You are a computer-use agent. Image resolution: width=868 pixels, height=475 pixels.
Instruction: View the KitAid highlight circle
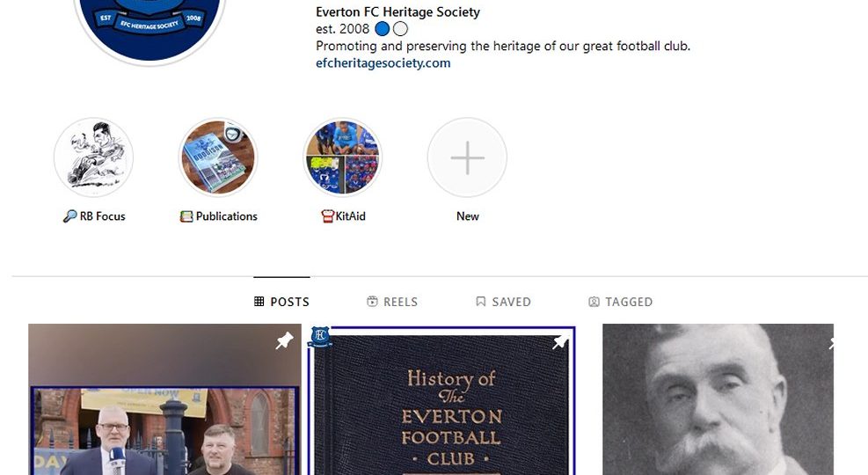point(342,157)
